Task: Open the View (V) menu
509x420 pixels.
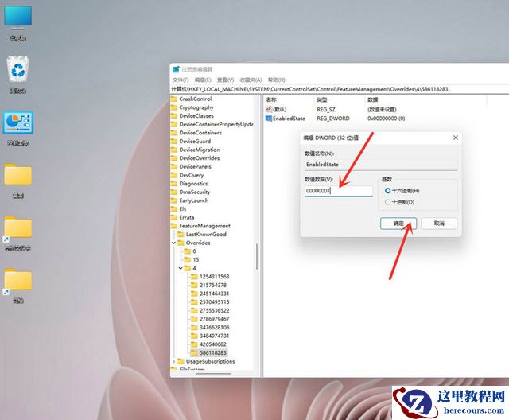Action: coord(225,80)
